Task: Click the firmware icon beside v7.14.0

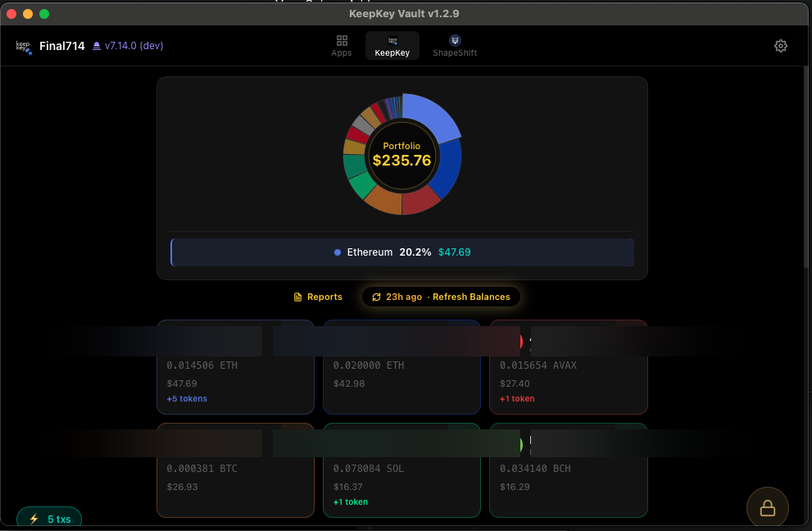Action: 97,46
